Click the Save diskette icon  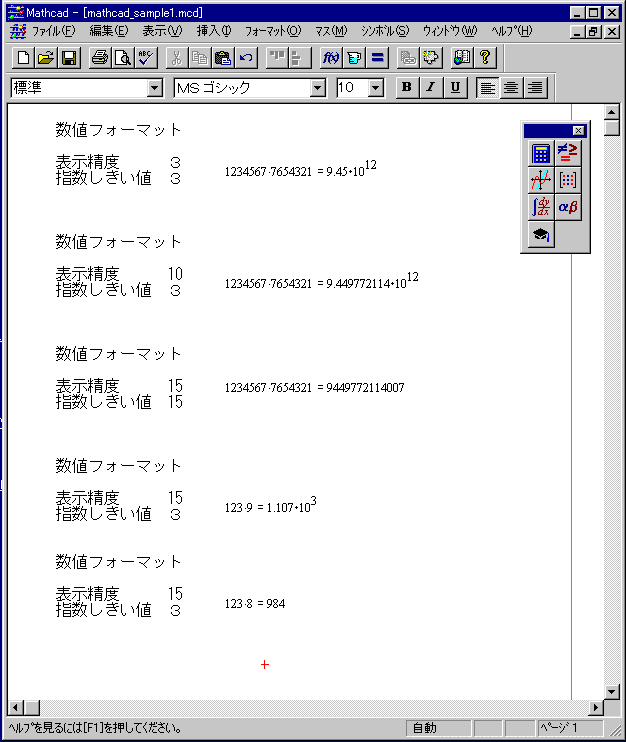(69, 57)
